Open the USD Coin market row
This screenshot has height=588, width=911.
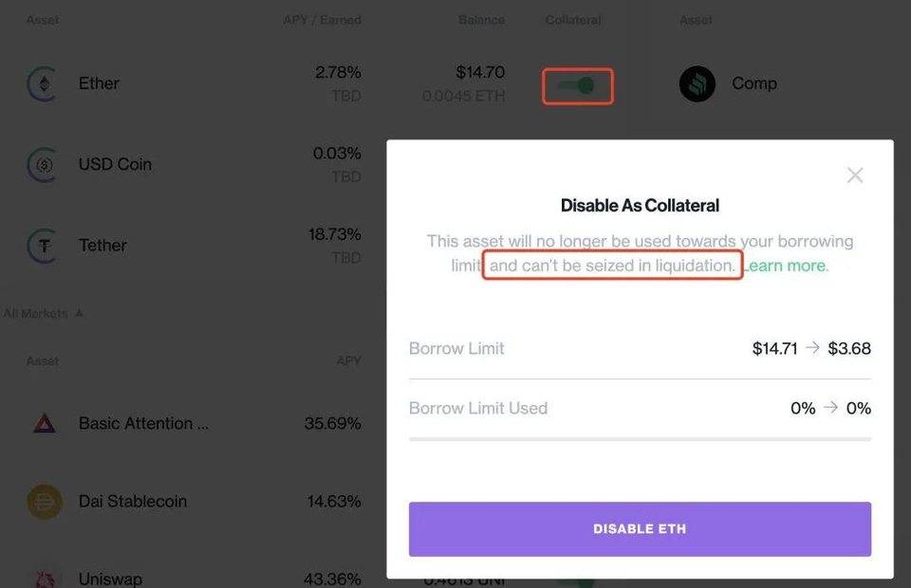tap(194, 165)
